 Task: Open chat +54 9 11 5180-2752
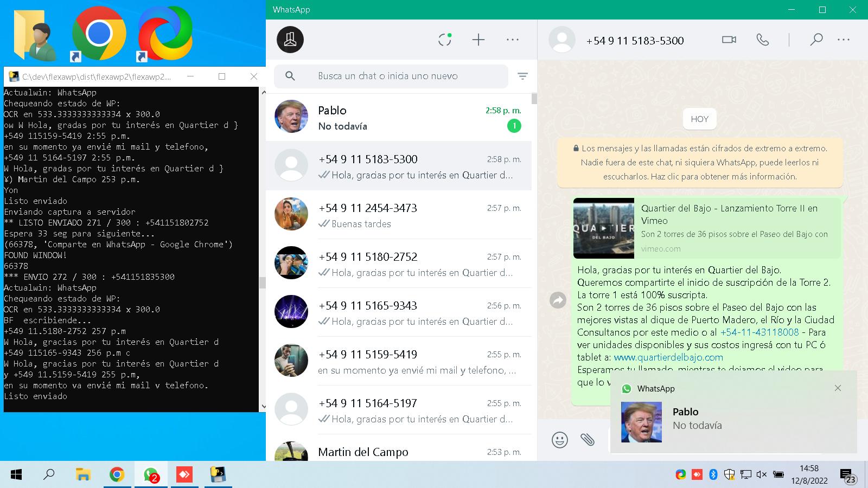[x=399, y=264]
